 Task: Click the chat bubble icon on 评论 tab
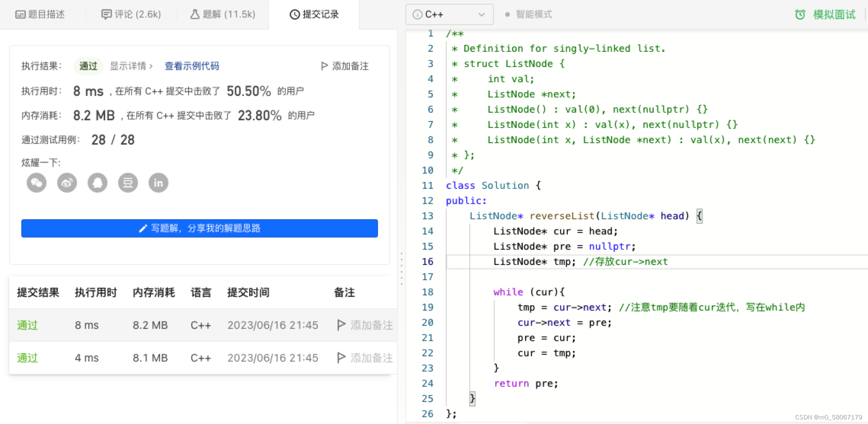(x=106, y=14)
